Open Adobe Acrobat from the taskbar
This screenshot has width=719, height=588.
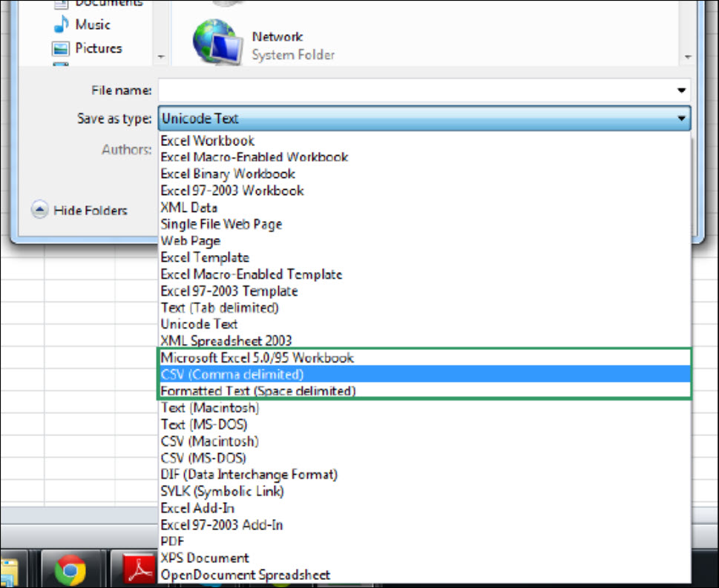coord(139,569)
